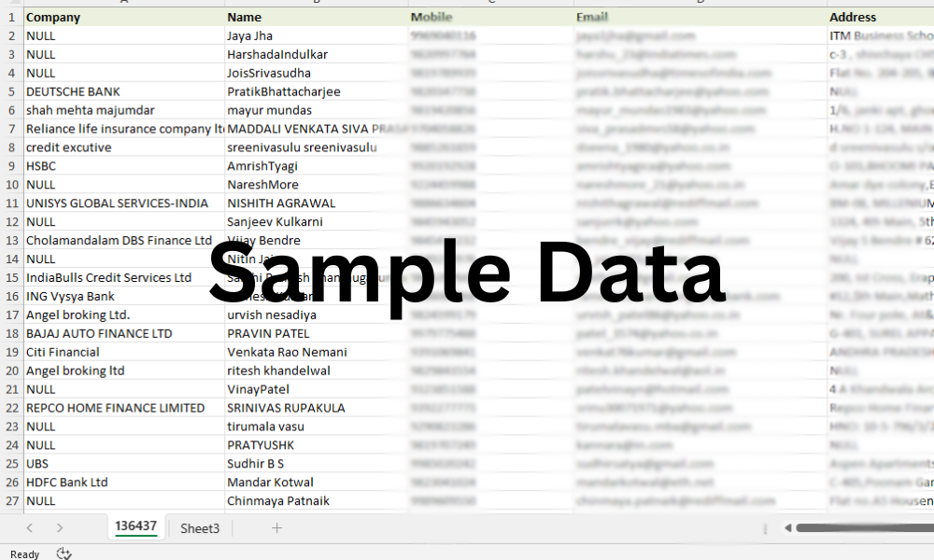Viewport: 934px width, 560px height.
Task: Click cell REPCO HOME FINANCE LIMITED
Action: (x=124, y=408)
